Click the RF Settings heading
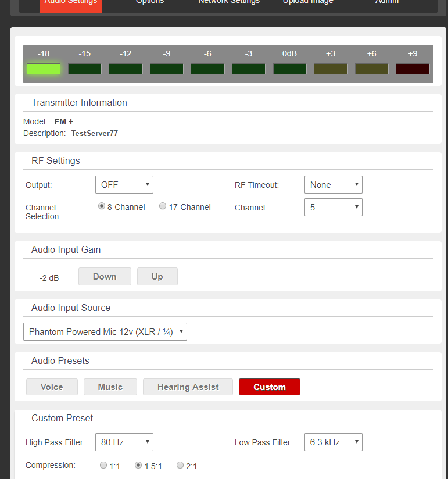The height and width of the screenshot is (479, 448). (x=56, y=160)
